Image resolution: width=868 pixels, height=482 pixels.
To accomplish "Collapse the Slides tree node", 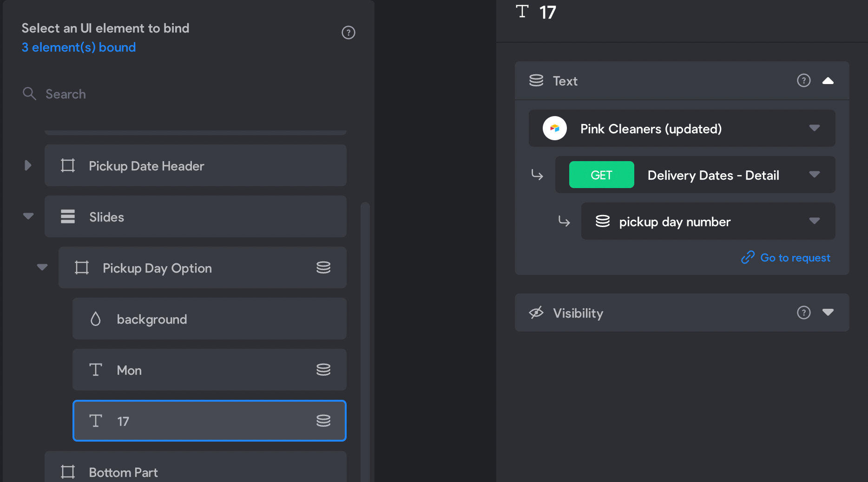I will pyautogui.click(x=28, y=216).
